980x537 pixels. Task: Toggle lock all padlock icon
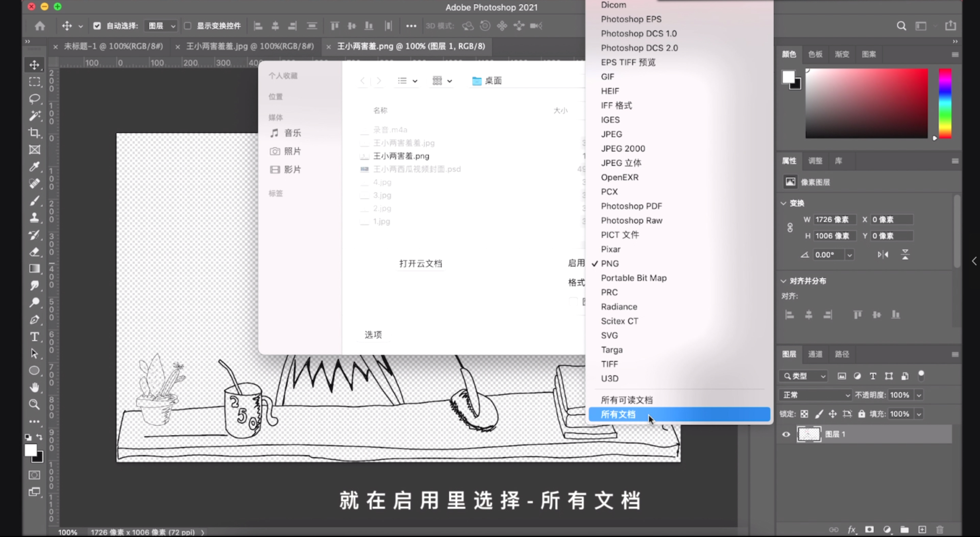click(x=862, y=414)
